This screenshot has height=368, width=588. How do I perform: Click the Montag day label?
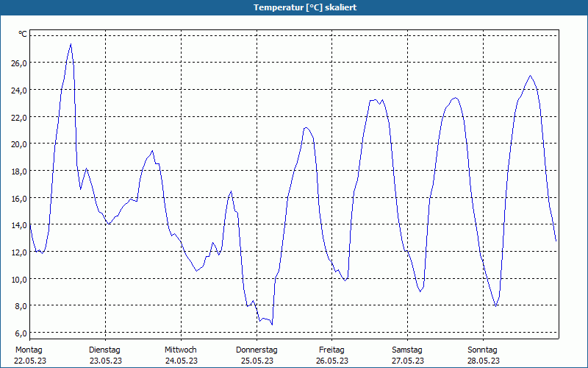pos(29,350)
